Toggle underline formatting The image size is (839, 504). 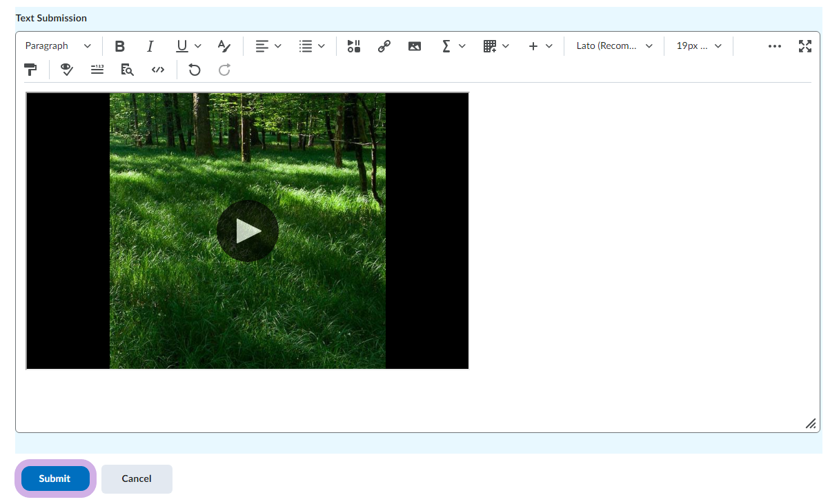(x=181, y=46)
